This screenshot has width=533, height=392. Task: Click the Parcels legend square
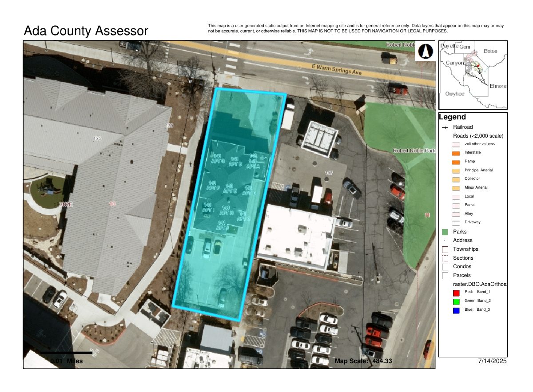(x=445, y=276)
